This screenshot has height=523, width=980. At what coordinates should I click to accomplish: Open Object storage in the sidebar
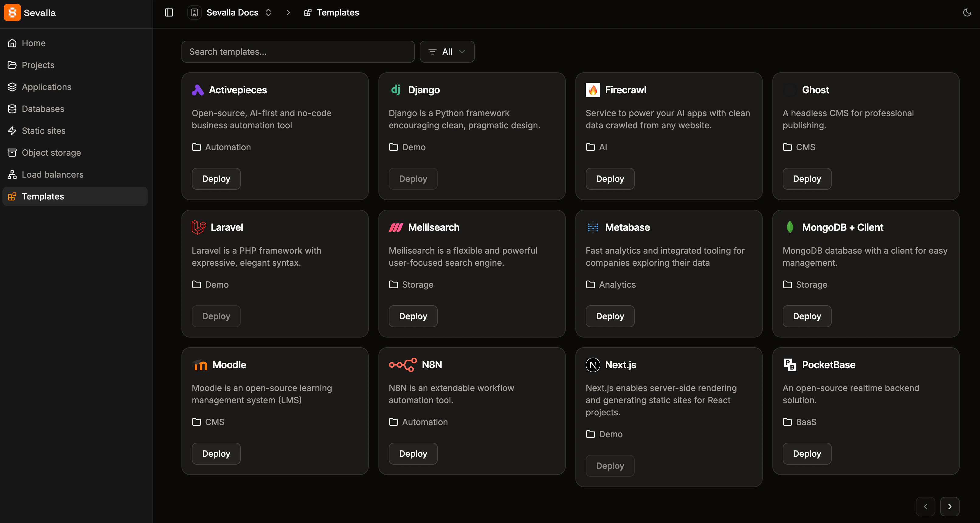pyautogui.click(x=75, y=153)
